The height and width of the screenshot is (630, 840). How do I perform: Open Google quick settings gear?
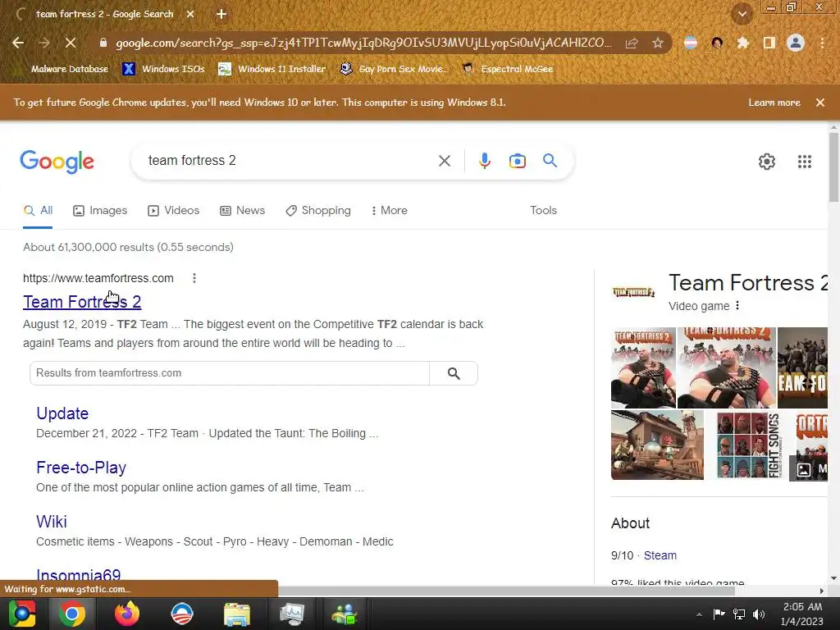[767, 162]
